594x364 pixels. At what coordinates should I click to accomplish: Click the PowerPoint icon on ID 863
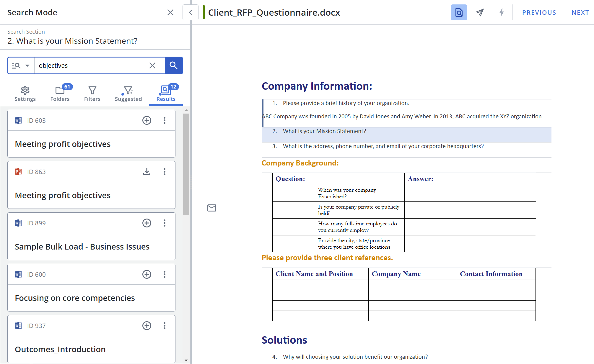[x=18, y=172]
